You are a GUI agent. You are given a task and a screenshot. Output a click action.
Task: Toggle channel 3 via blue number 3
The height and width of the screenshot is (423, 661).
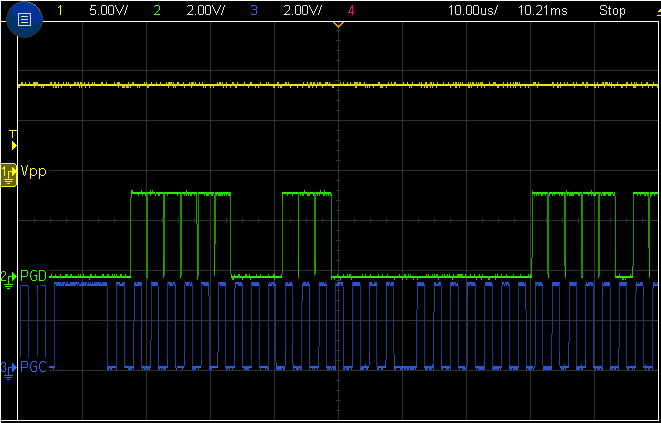pyautogui.click(x=256, y=11)
